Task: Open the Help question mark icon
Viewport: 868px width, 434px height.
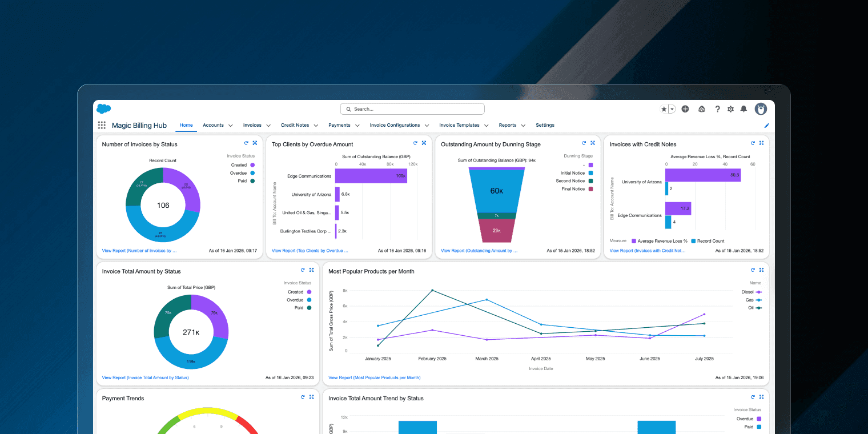Action: [717, 109]
